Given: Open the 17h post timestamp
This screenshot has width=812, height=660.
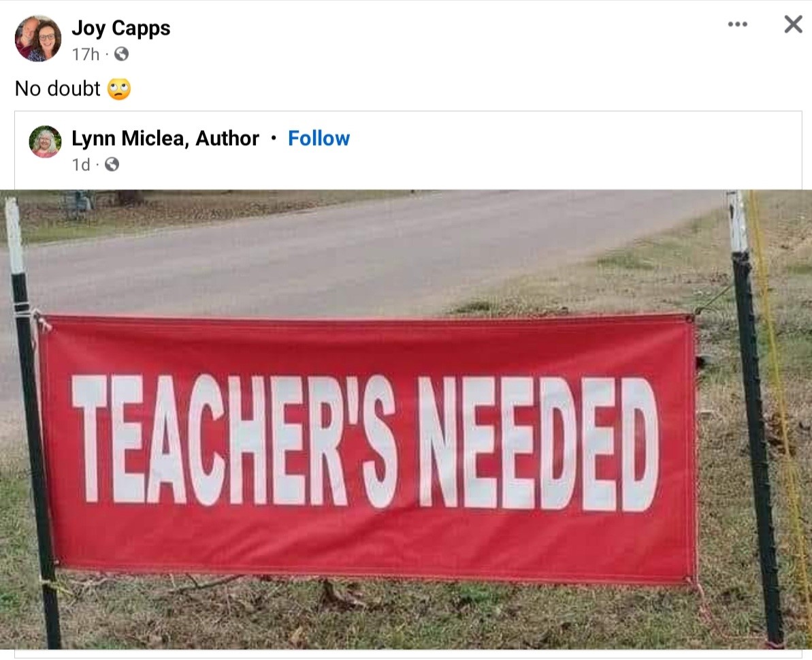Looking at the screenshot, I should (85, 54).
